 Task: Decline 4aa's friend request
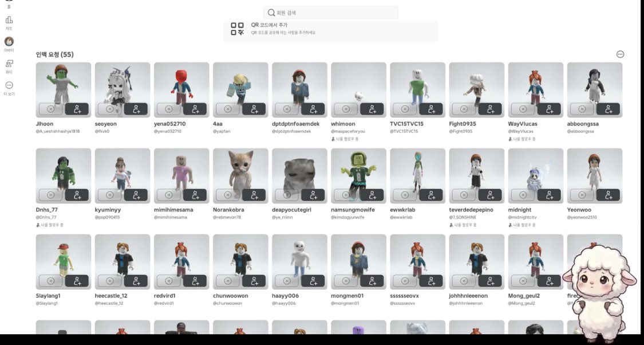(x=227, y=109)
